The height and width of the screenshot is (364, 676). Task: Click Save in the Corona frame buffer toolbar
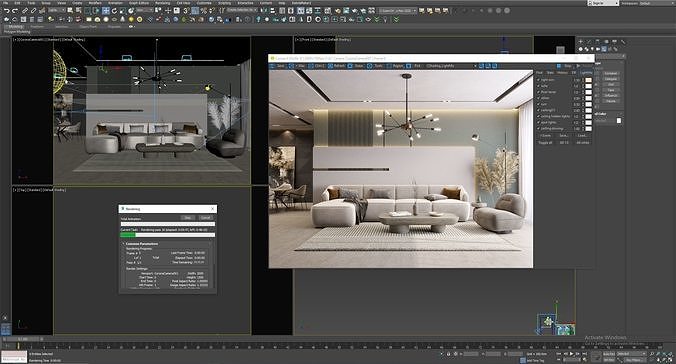(x=279, y=66)
